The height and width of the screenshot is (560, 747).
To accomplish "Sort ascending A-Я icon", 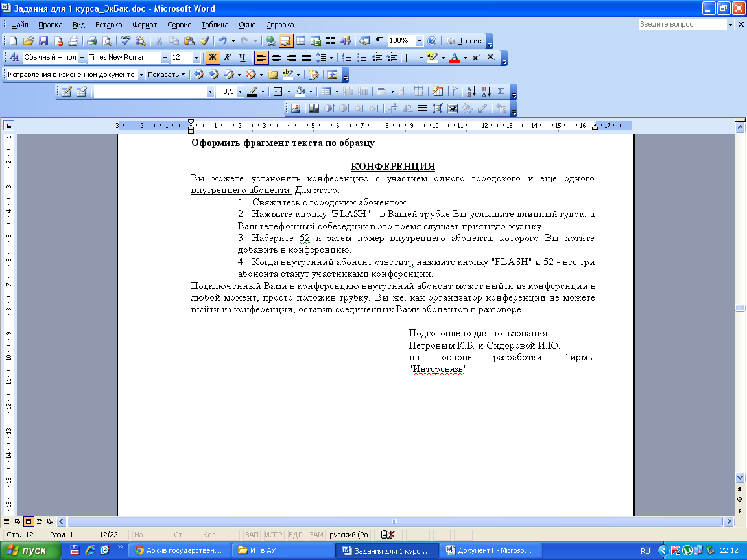I will [x=471, y=91].
